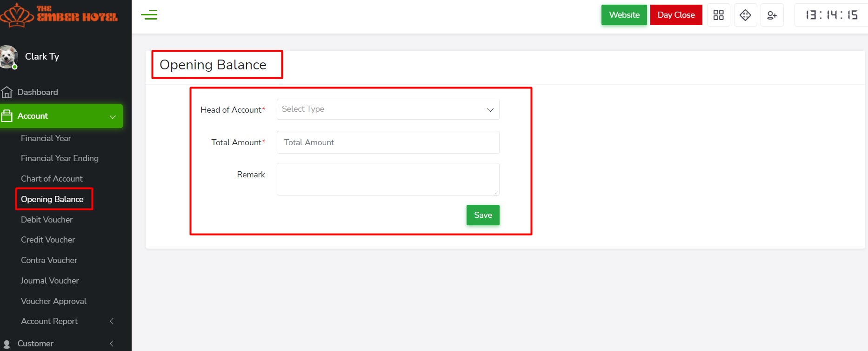The image size is (868, 351).
Task: Click the diamond-shaped icon in top bar
Action: [x=745, y=15]
